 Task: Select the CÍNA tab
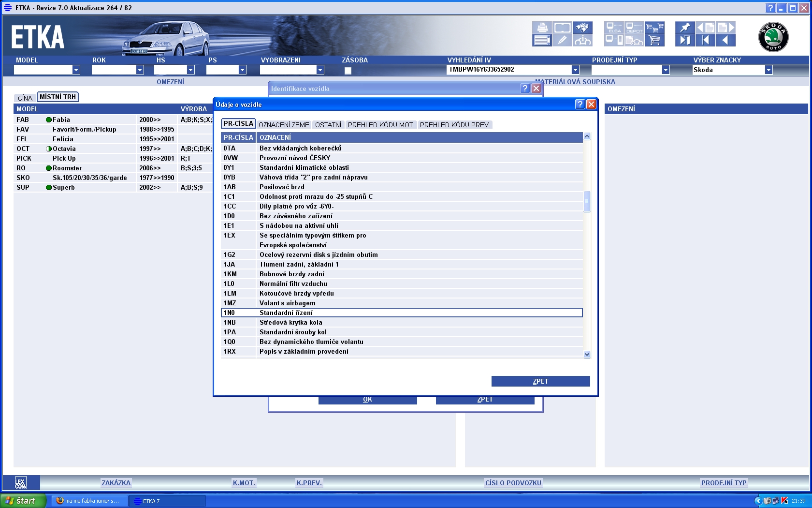pyautogui.click(x=25, y=98)
